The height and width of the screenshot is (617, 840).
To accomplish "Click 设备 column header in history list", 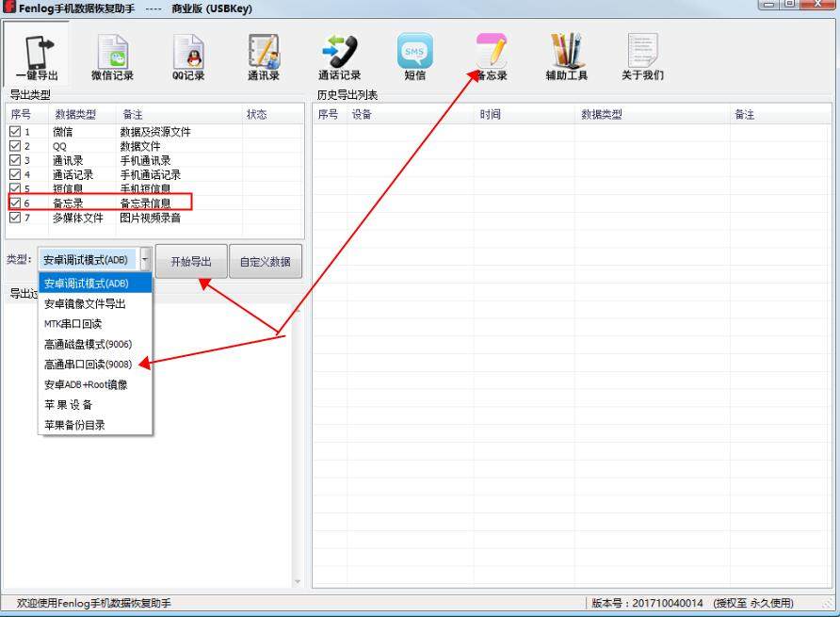I will pos(410,114).
